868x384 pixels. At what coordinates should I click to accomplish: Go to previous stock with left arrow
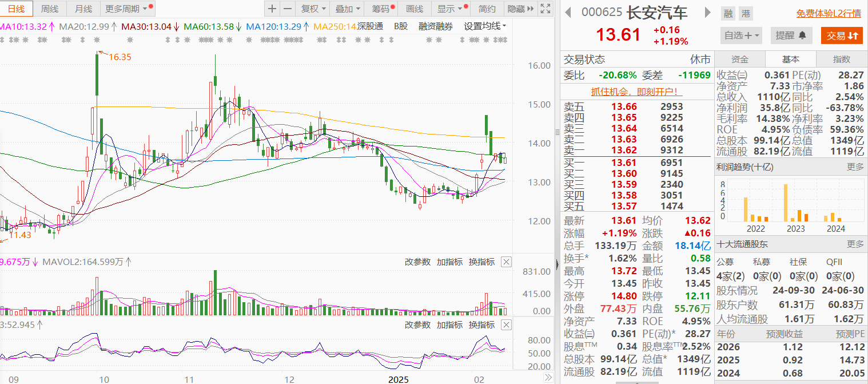pyautogui.click(x=568, y=13)
